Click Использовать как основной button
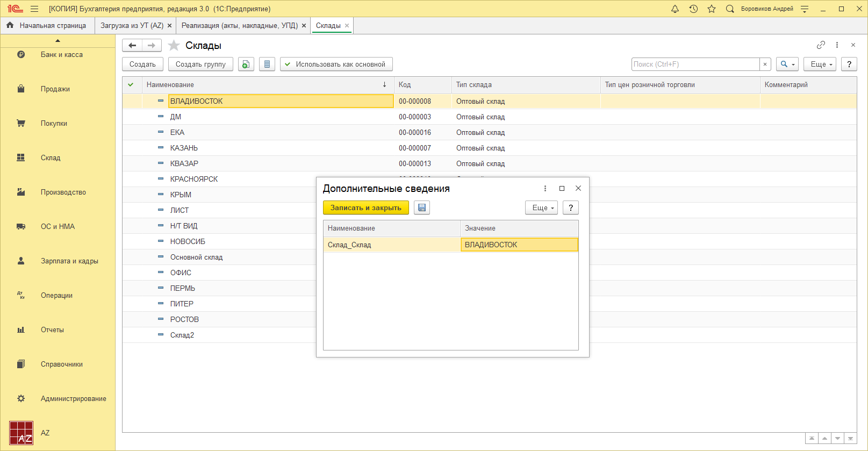This screenshot has height=451, width=868. 336,64
